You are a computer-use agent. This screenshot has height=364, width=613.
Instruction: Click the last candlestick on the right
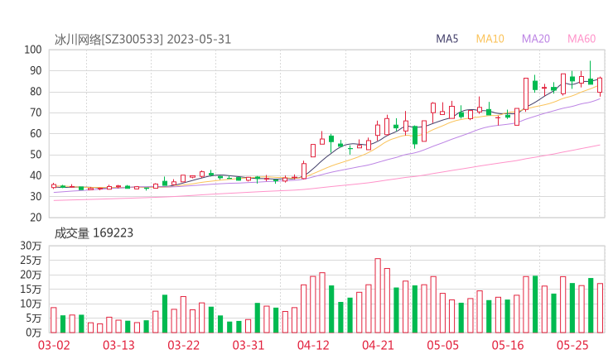pos(600,85)
